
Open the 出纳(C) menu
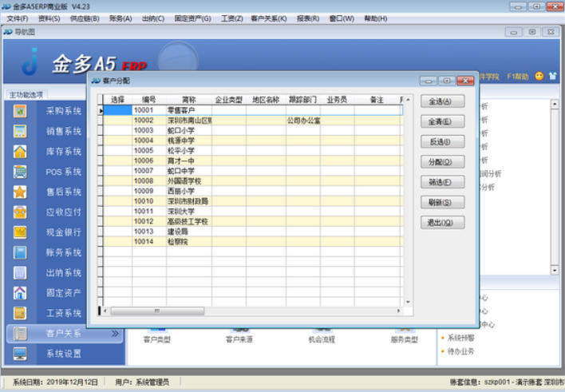[x=153, y=18]
